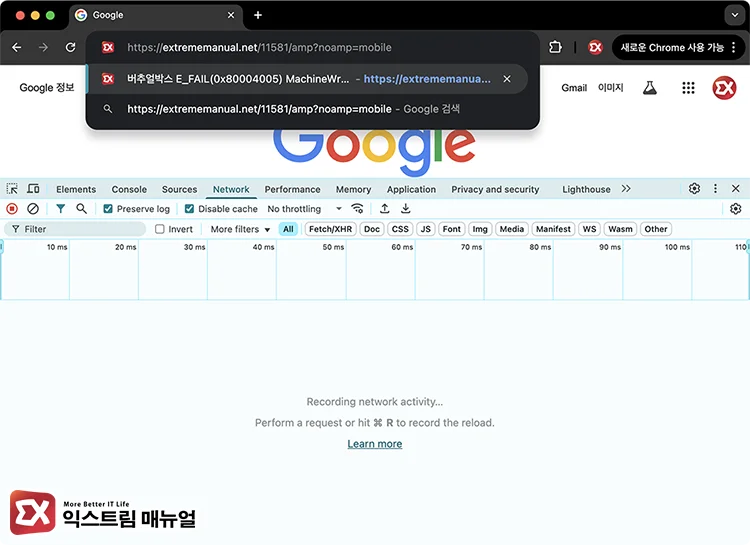Open the Google 정보 link
750x545 pixels.
tap(47, 88)
